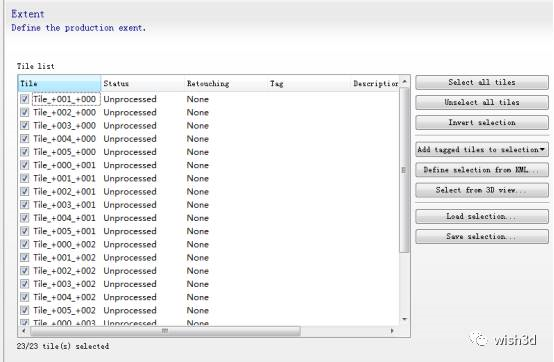The width and height of the screenshot is (554, 362).
Task: Select the Tile_+000_+001 row name
Action: click(65, 165)
